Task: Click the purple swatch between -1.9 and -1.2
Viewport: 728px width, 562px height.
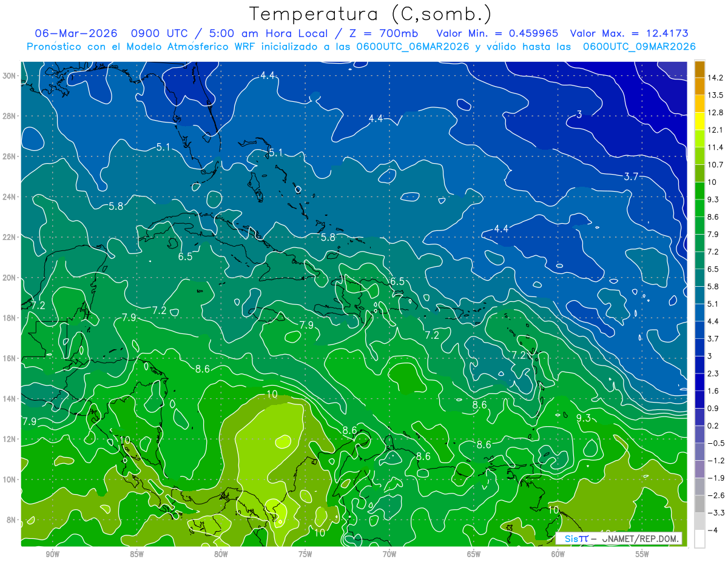Action: click(699, 469)
